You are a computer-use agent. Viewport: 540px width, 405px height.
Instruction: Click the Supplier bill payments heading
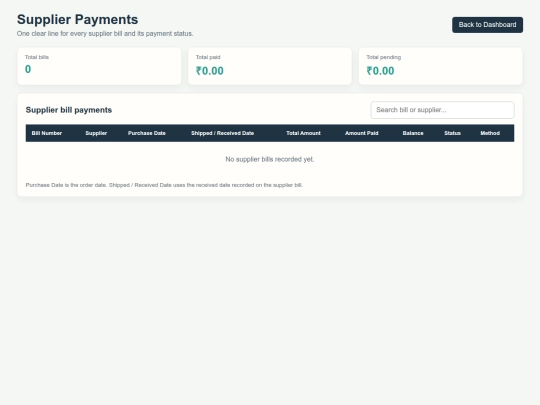coord(69,110)
